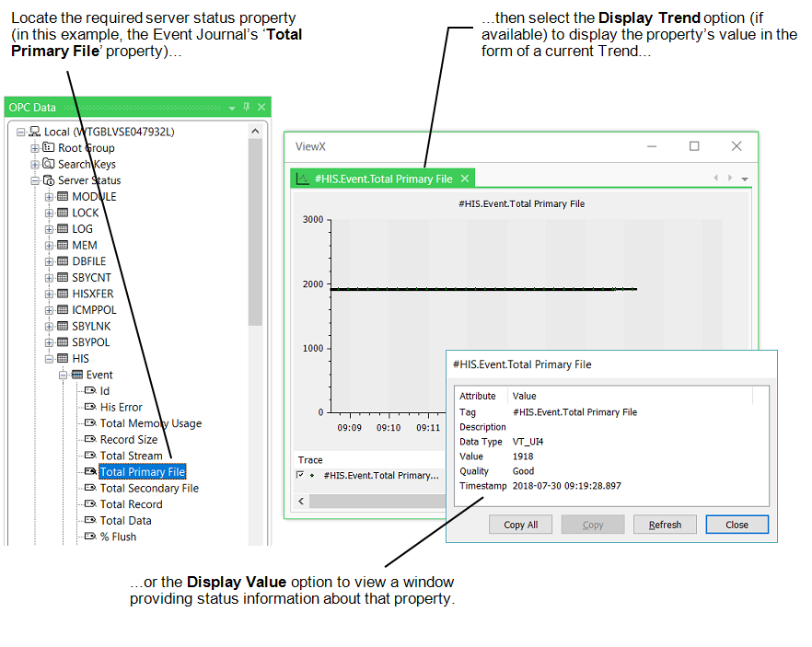Toggle the #HIS.Event.Total Primary trace checkbox

(301, 476)
